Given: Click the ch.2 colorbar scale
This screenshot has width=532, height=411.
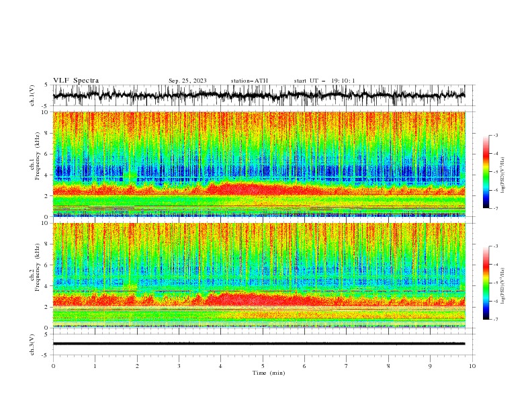Looking at the screenshot, I should point(486,283).
